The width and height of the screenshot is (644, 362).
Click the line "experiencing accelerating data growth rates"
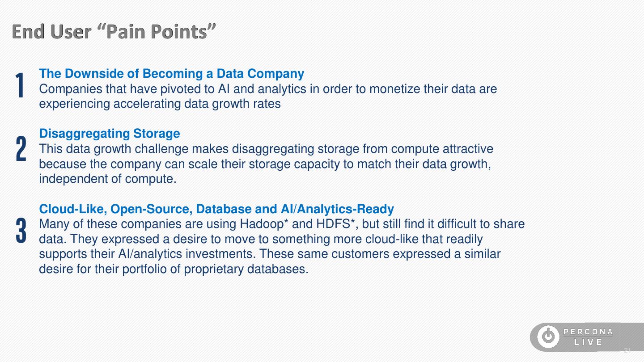coord(160,104)
